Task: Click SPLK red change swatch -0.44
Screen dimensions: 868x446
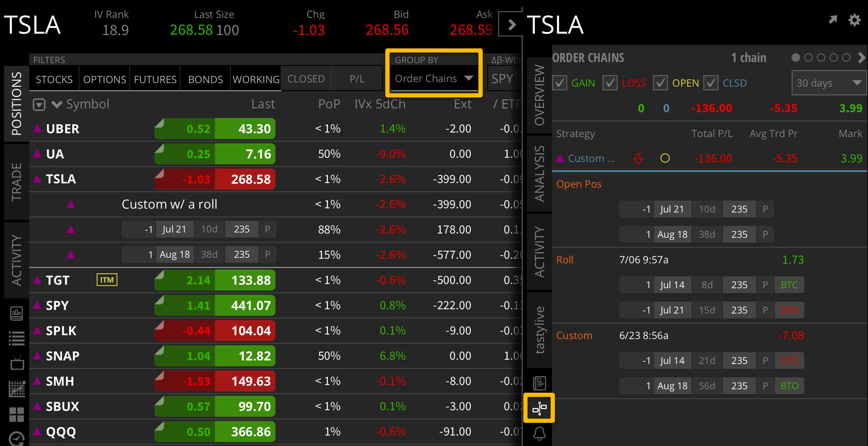Action: click(185, 331)
